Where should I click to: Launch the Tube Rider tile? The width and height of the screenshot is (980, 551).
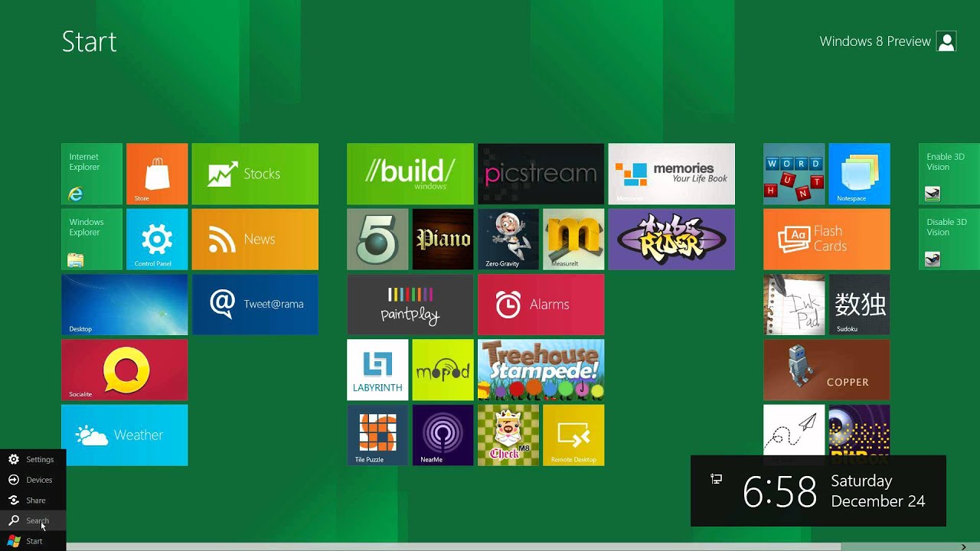[x=671, y=239]
